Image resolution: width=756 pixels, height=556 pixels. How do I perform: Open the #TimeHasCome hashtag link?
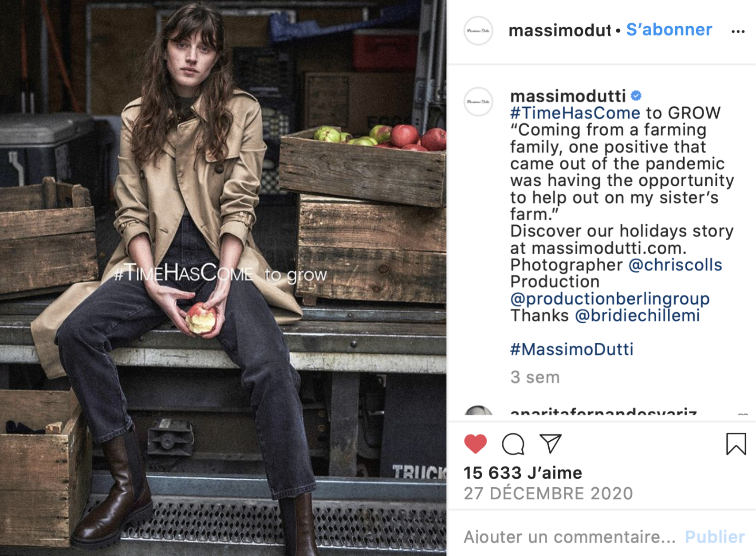tap(575, 113)
